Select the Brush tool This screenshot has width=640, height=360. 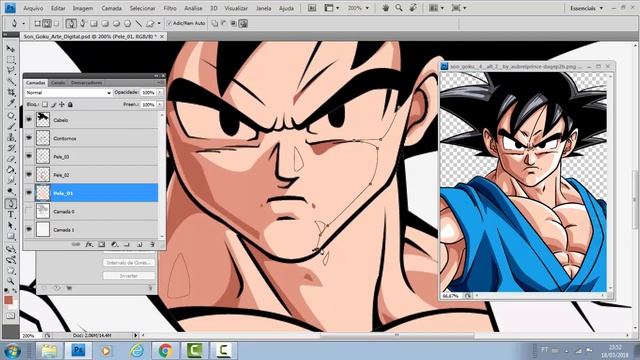(11, 127)
